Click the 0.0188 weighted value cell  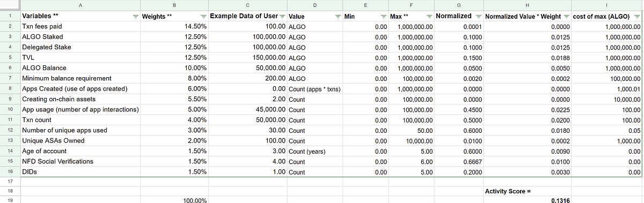click(x=527, y=58)
